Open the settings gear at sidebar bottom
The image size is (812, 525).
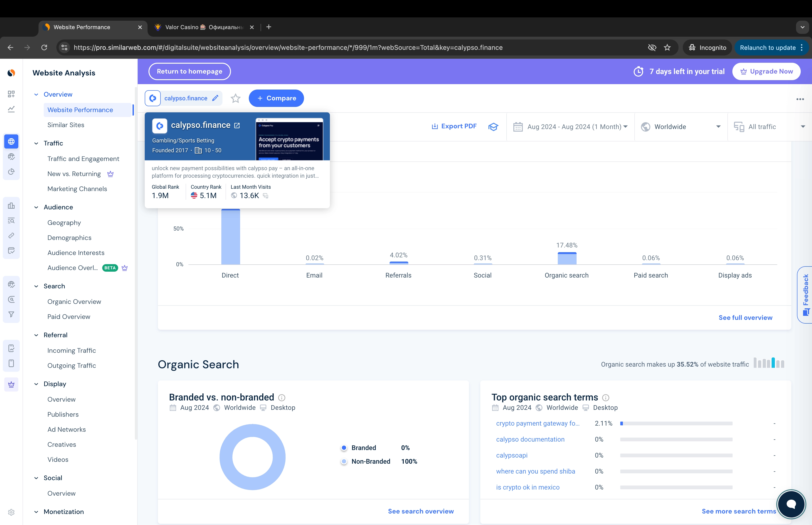point(11,512)
